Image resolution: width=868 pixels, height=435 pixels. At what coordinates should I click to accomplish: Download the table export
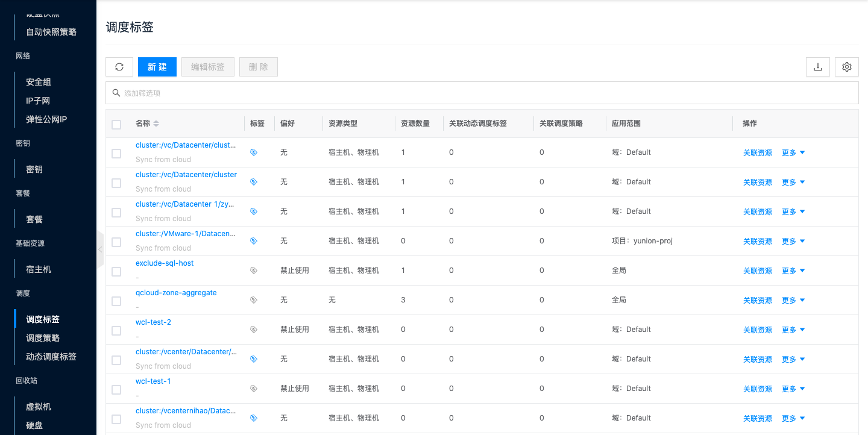818,67
